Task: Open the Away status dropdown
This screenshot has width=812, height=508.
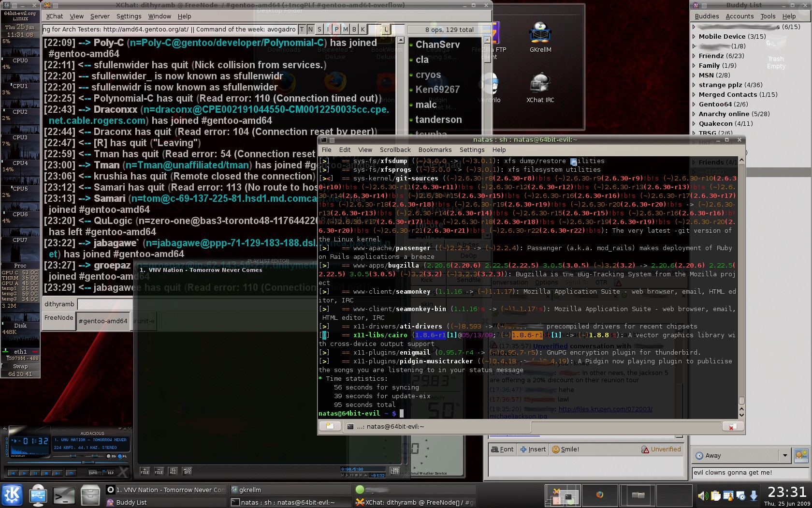Action: point(784,455)
